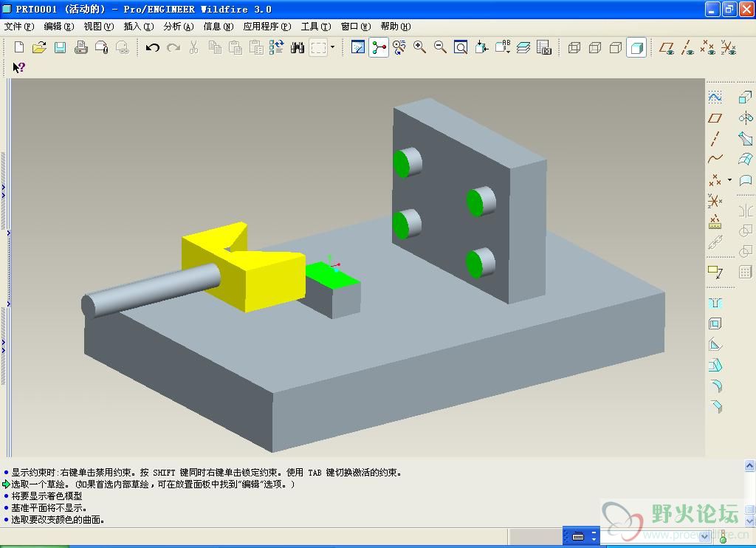The image size is (756, 548).
Task: Click the datum plane tool in right toolbar
Action: [x=715, y=118]
